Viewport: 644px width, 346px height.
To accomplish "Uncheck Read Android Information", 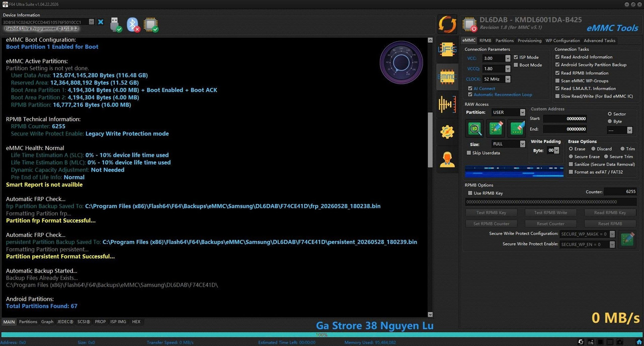I will (x=557, y=57).
